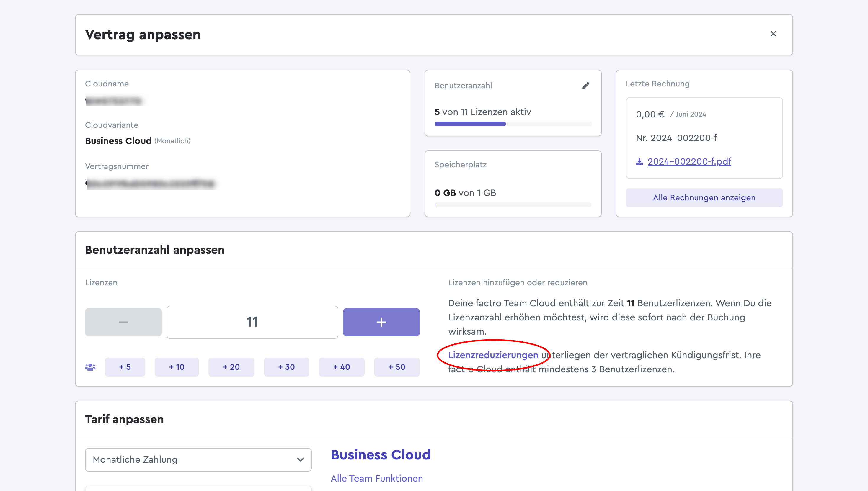Add 20 licenses with the + 20 button

pos(231,367)
